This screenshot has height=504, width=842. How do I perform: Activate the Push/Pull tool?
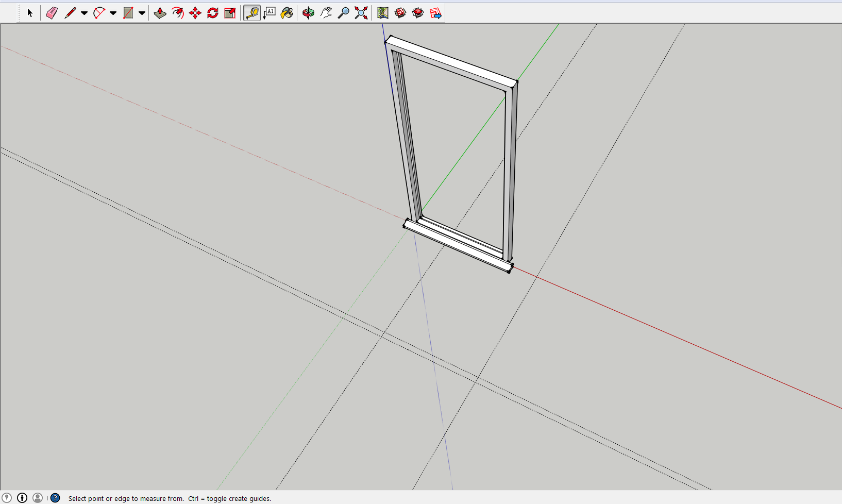coord(160,13)
